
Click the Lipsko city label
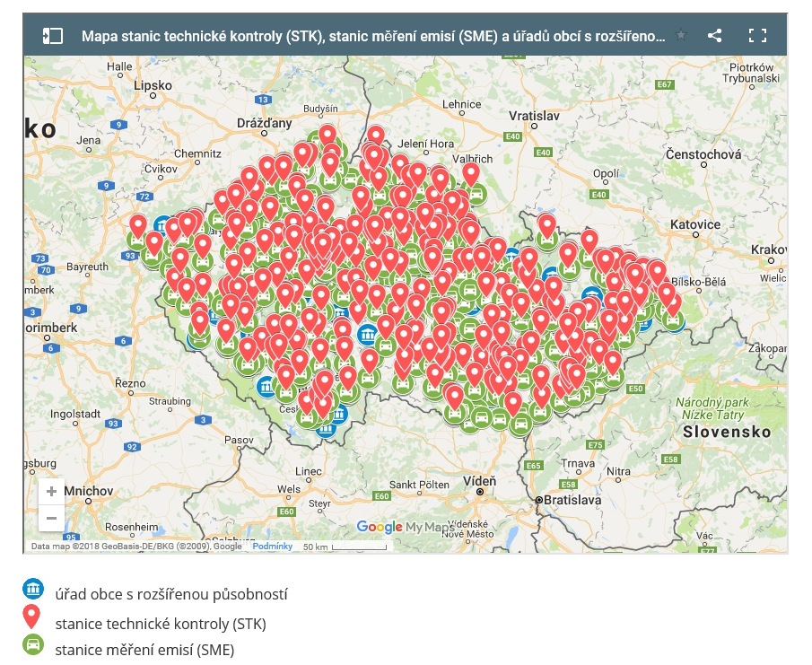click(x=153, y=85)
